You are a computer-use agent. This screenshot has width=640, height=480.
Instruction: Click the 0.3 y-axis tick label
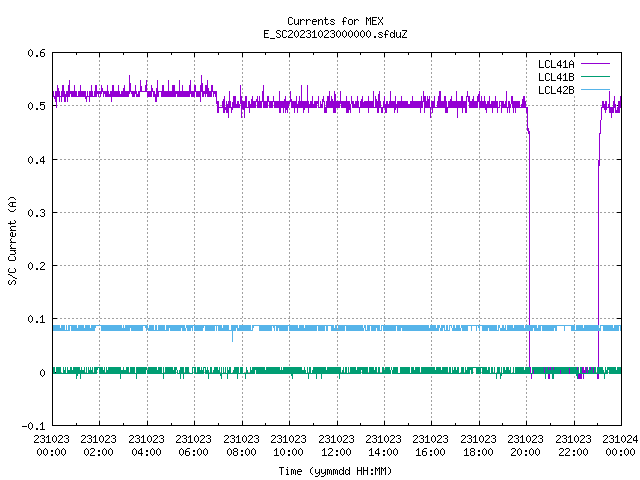(x=36, y=213)
